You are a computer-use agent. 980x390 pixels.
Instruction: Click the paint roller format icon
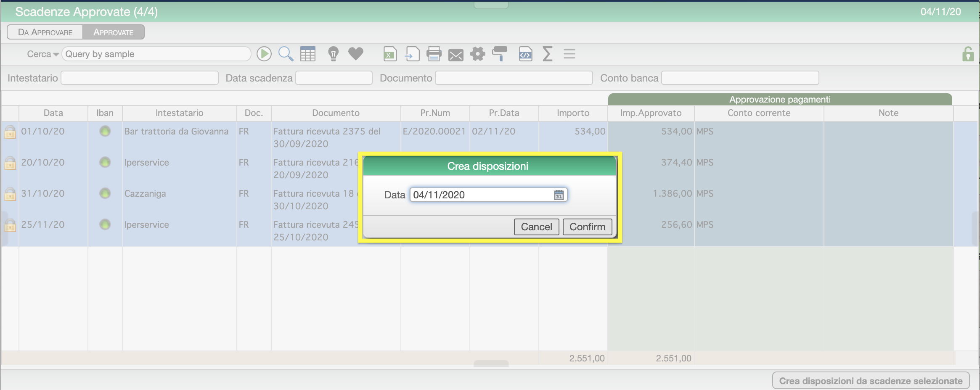(500, 54)
